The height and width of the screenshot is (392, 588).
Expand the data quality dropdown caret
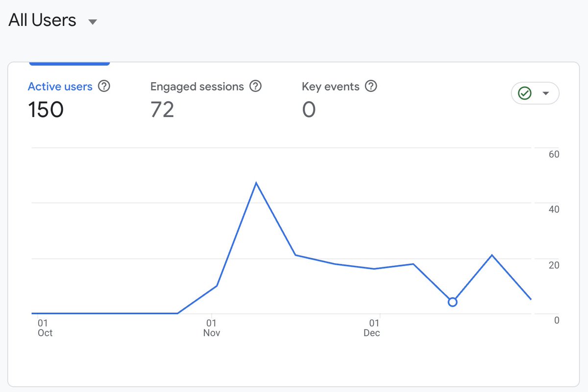pyautogui.click(x=546, y=93)
